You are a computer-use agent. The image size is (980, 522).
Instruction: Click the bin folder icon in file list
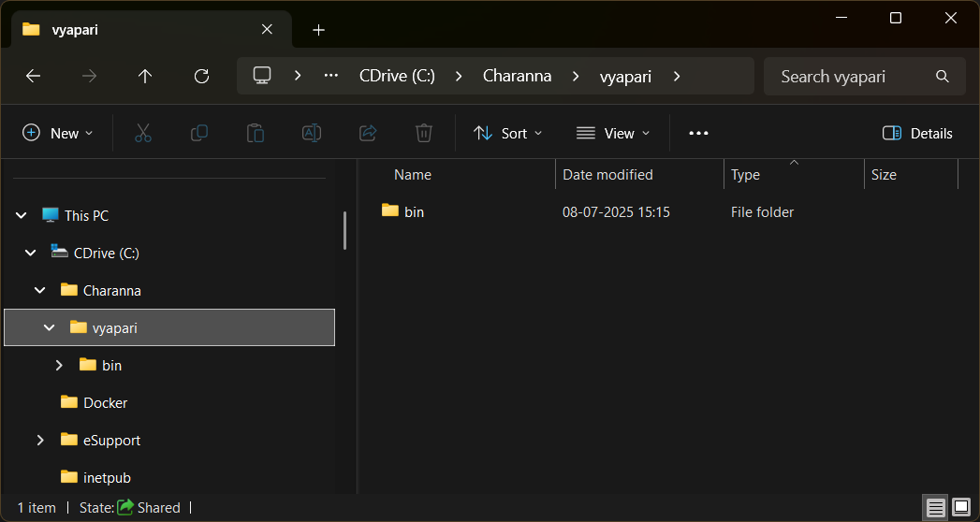click(x=390, y=210)
